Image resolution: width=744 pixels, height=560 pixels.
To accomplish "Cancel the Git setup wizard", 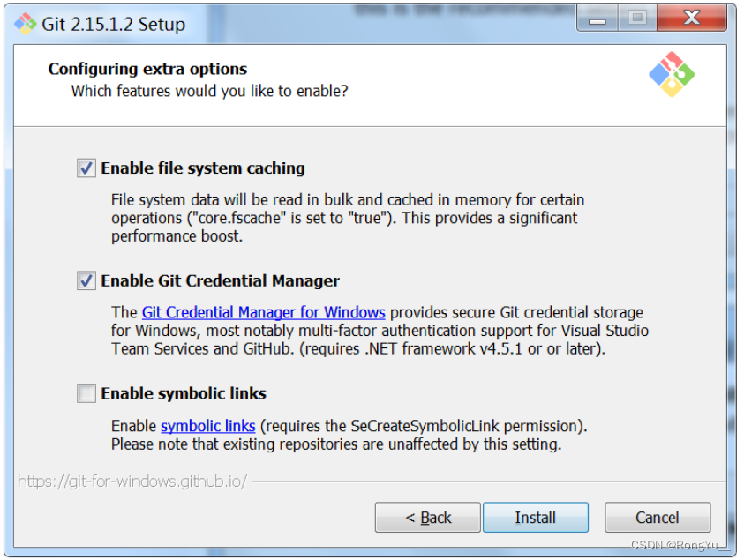I will 658,518.
